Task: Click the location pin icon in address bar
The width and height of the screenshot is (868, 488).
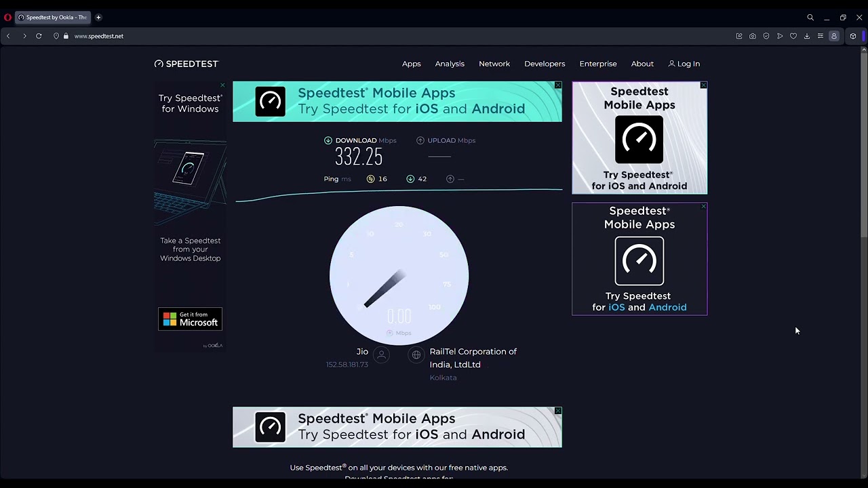Action: 56,36
